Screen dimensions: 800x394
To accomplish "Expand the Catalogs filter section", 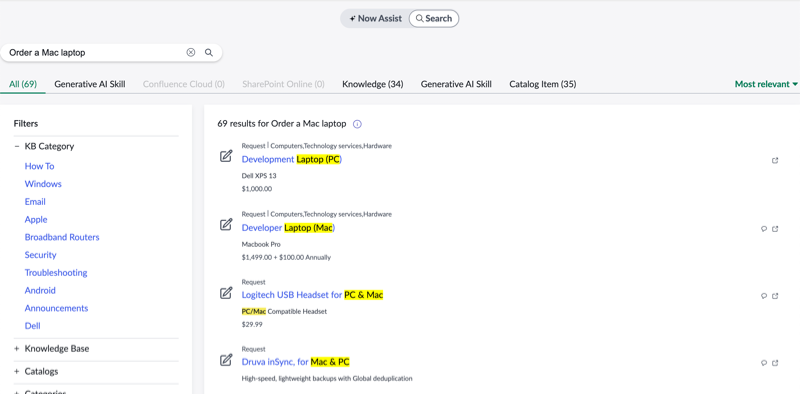I will [x=17, y=372].
